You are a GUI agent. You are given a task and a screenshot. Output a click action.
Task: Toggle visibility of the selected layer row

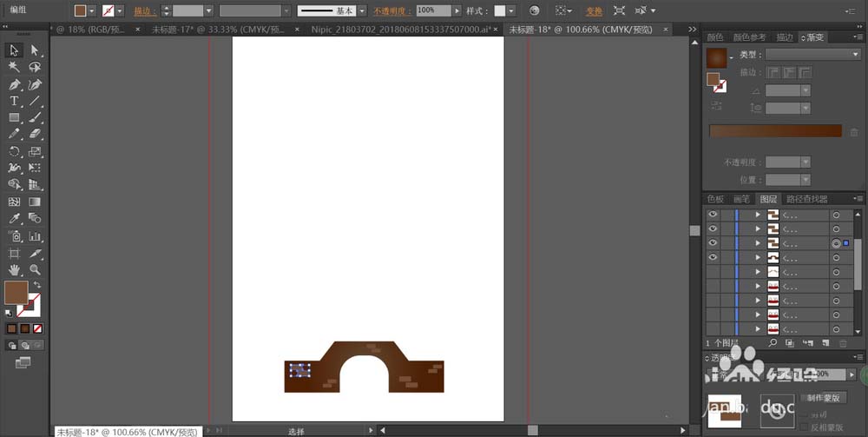[x=713, y=243]
